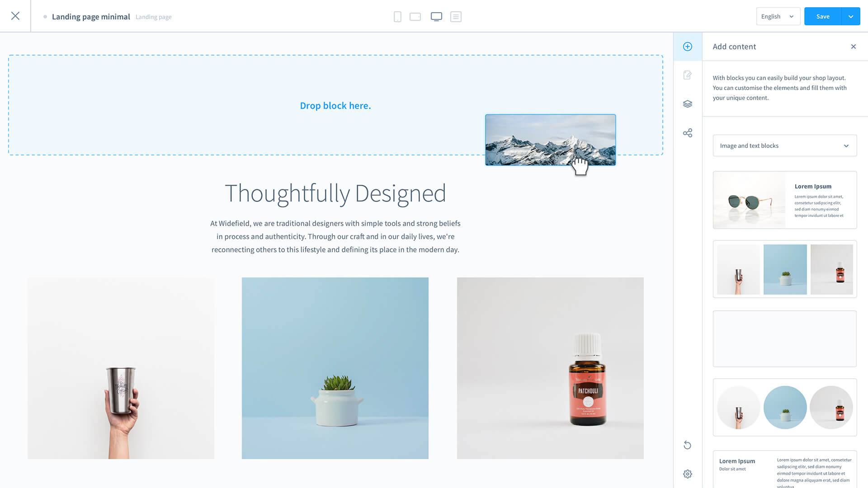Select the Share/network icon in sidebar
The height and width of the screenshot is (488, 868).
coord(687,132)
